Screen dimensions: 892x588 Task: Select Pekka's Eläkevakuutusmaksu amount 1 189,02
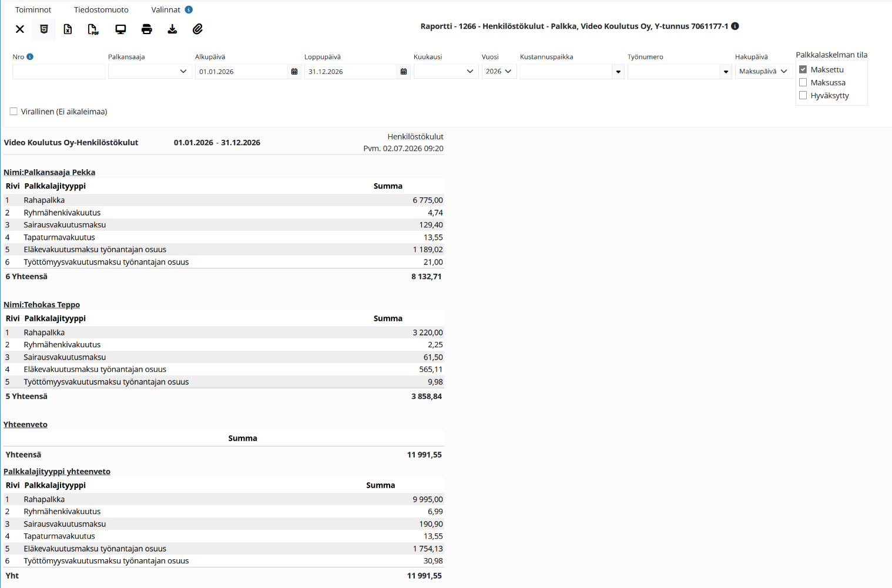428,250
